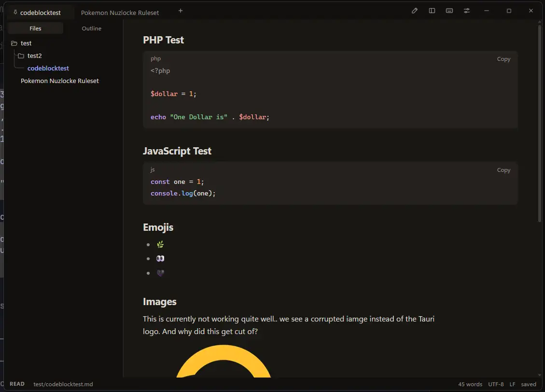
Task: Open settings with the sliders icon
Action: 467,11
